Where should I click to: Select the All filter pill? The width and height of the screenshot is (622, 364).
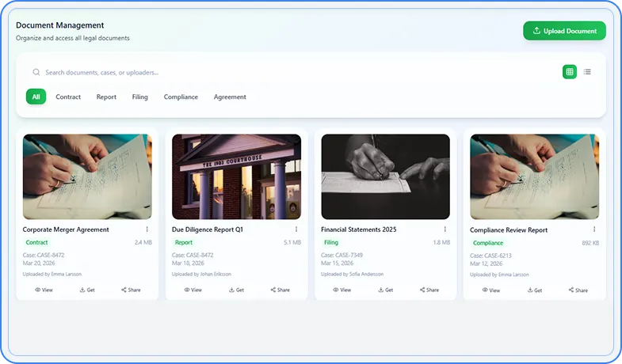pyautogui.click(x=36, y=97)
